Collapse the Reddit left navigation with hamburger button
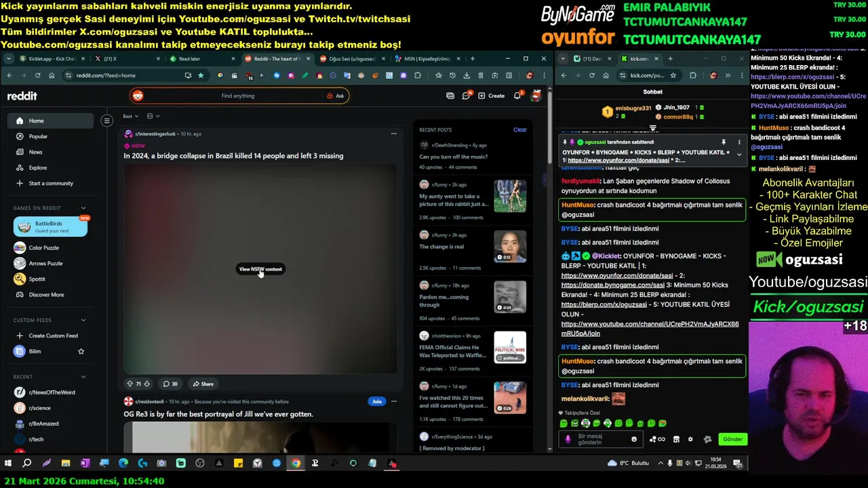The height and width of the screenshot is (488, 868). tap(106, 121)
